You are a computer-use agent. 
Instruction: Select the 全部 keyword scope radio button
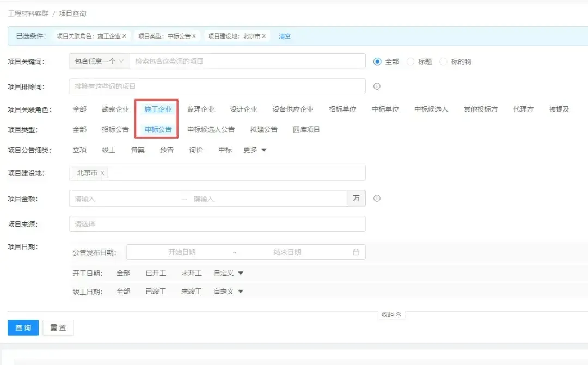(x=377, y=61)
